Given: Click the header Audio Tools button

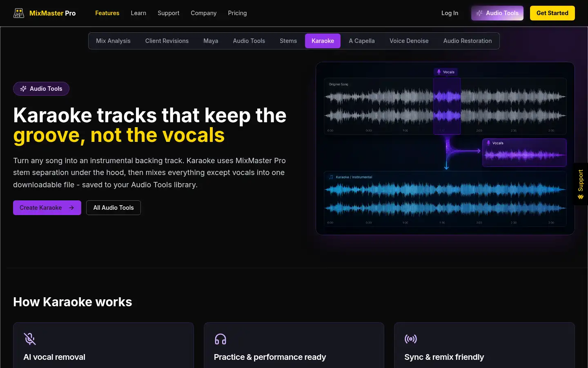Looking at the screenshot, I should [x=497, y=13].
